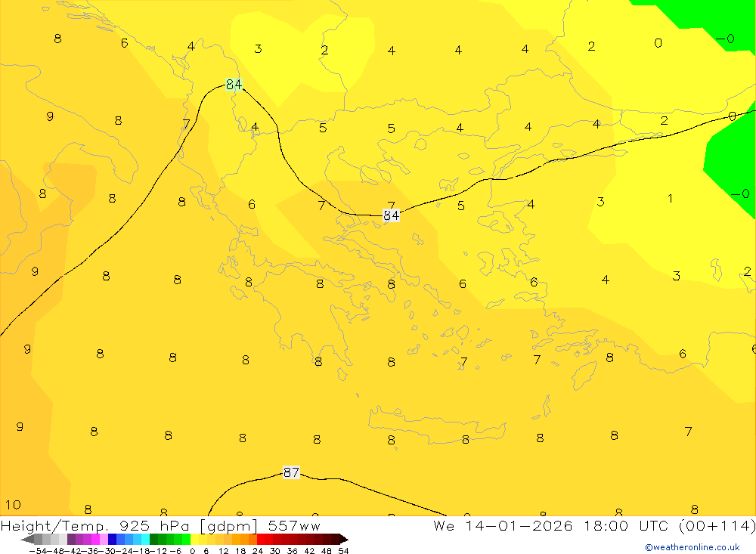Click the 'Height/Temp. 925 hPa' title text
Viewport: 756px width, 554px height.
coord(96,525)
